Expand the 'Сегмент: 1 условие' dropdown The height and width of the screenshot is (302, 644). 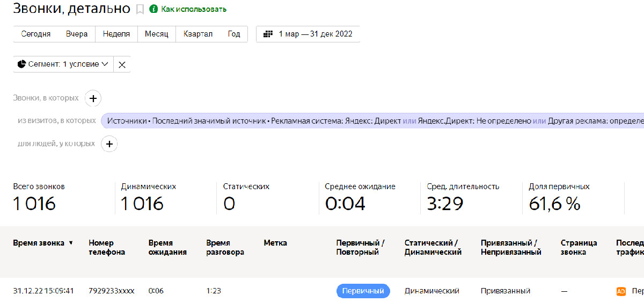click(x=63, y=64)
